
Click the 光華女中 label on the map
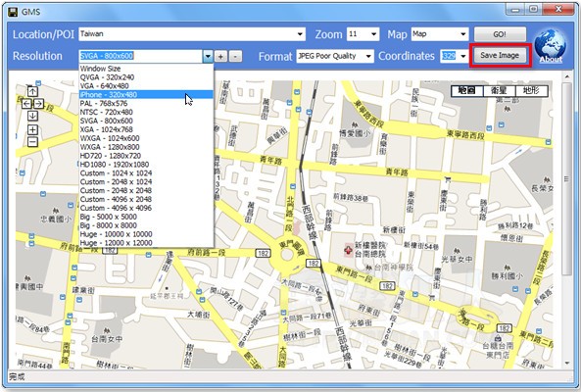tap(458, 259)
